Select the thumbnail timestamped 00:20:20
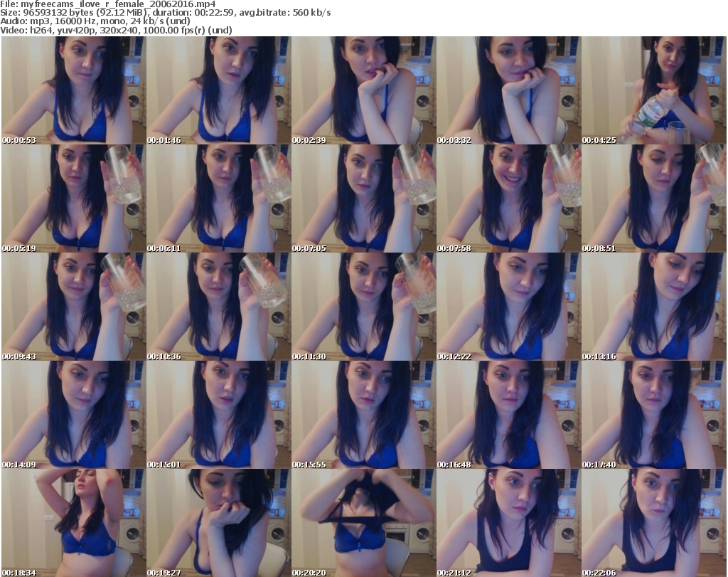Image resolution: width=728 pixels, height=577 pixels. pos(363,523)
